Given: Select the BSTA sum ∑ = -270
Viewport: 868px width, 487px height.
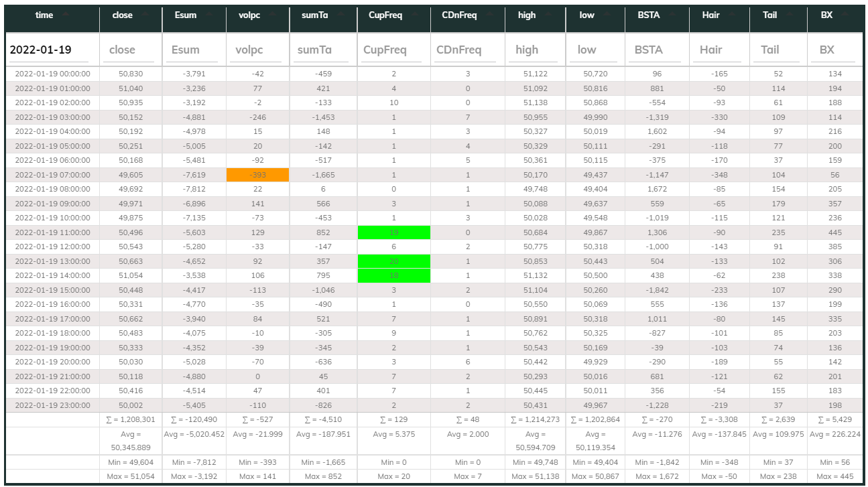Looking at the screenshot, I should tap(658, 420).
